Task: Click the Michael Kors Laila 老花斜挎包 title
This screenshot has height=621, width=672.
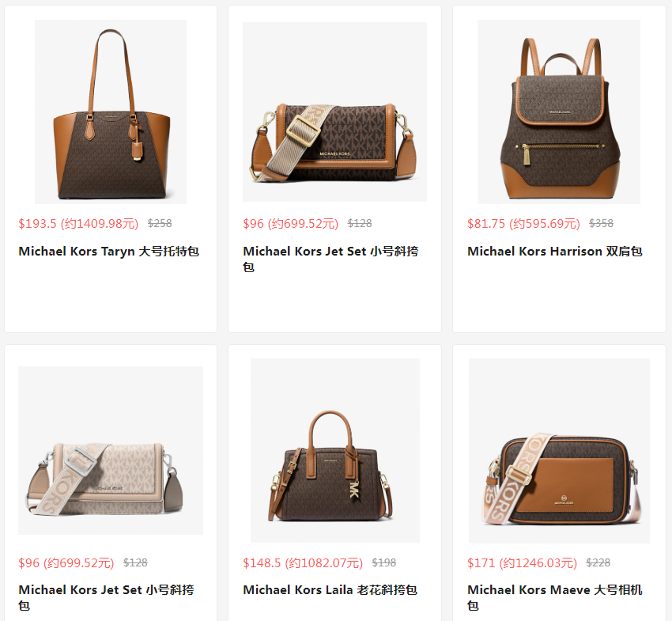Action: pyautogui.click(x=330, y=590)
